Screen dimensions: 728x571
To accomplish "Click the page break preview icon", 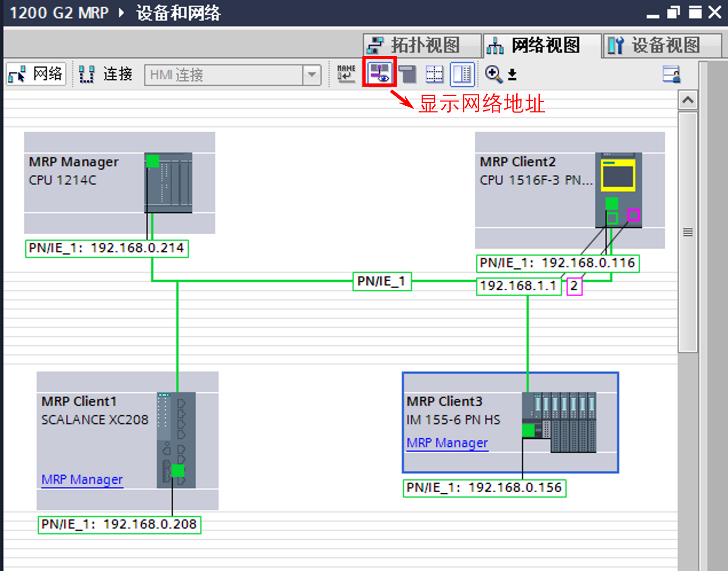I will click(407, 74).
